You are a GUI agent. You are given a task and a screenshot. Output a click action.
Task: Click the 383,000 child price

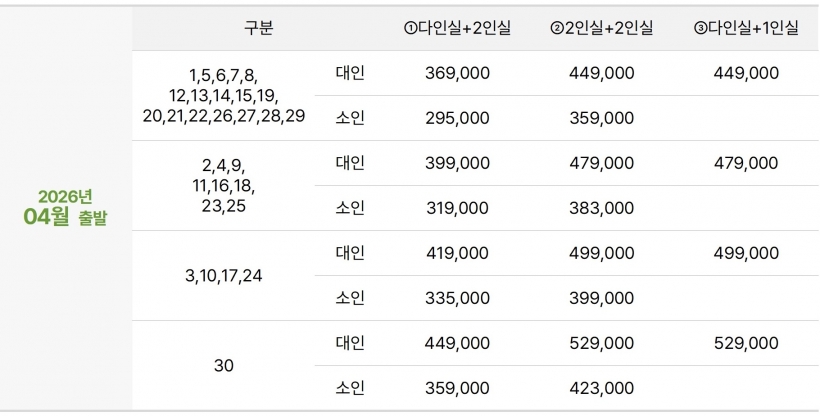pos(601,208)
